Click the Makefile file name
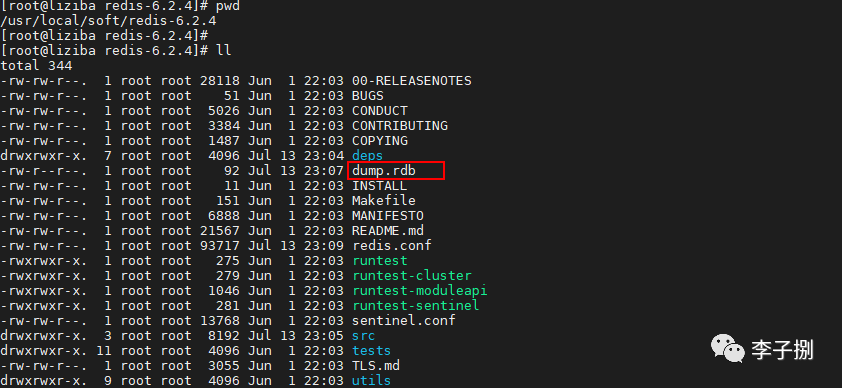The height and width of the screenshot is (388, 842). [x=384, y=201]
